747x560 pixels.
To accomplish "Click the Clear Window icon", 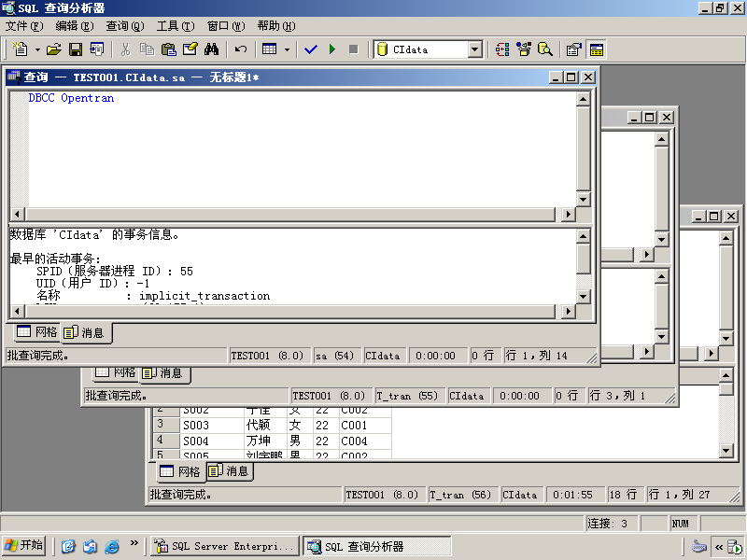I will tap(190, 49).
